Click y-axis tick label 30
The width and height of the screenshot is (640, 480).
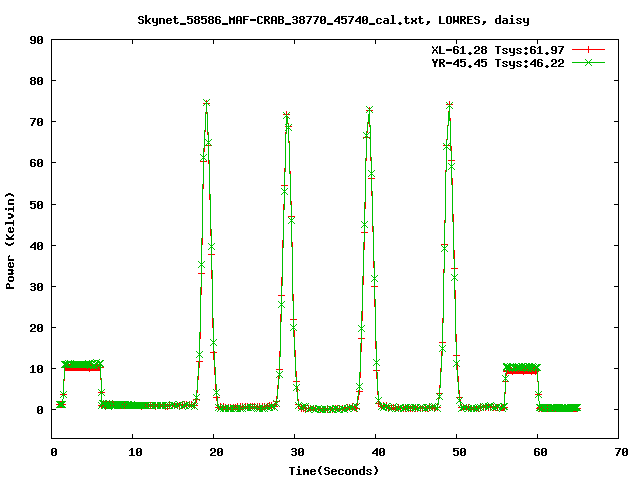[36, 287]
